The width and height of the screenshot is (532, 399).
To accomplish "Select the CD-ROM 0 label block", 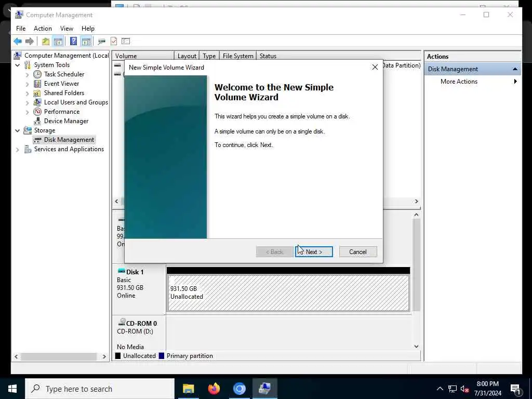I will [139, 334].
